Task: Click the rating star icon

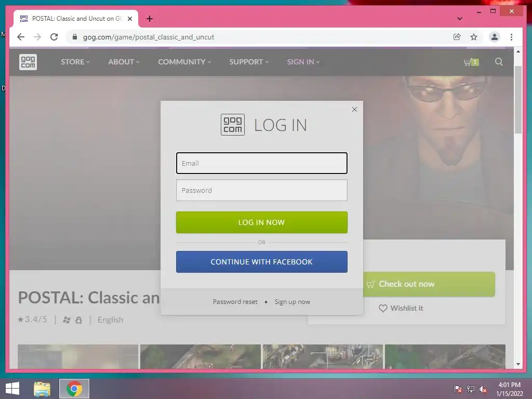Action: [21, 320]
